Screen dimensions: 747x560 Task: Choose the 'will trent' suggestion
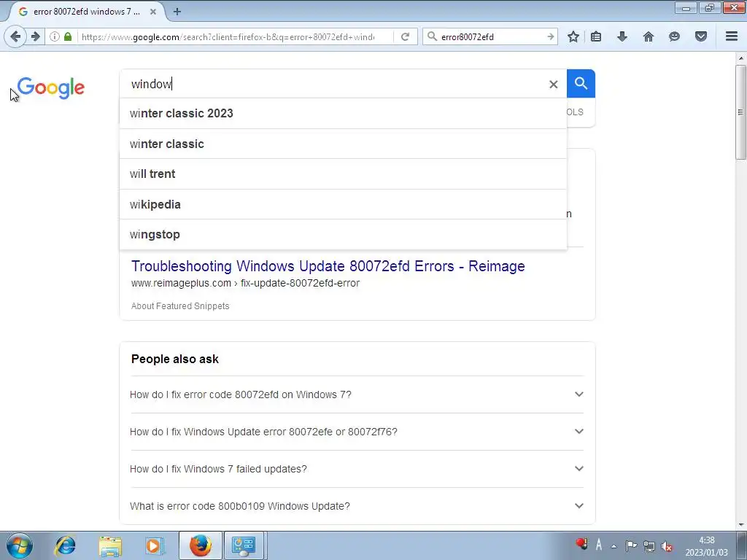click(x=343, y=174)
